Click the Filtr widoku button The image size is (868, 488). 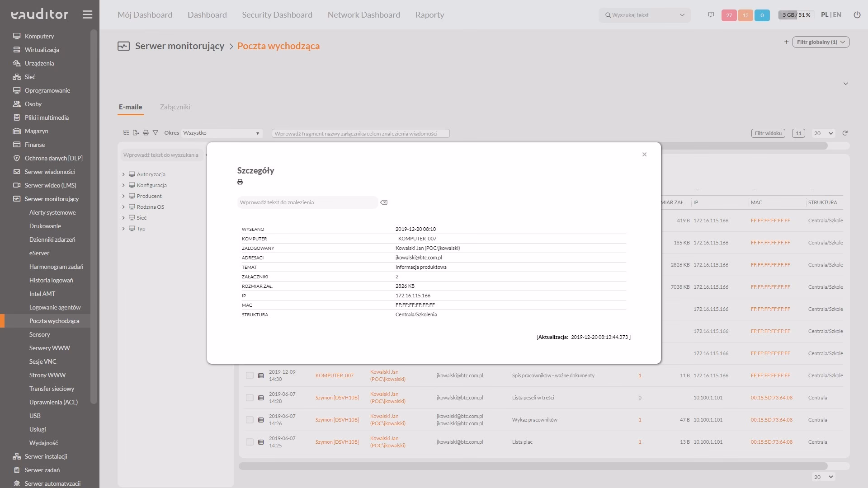tap(768, 133)
